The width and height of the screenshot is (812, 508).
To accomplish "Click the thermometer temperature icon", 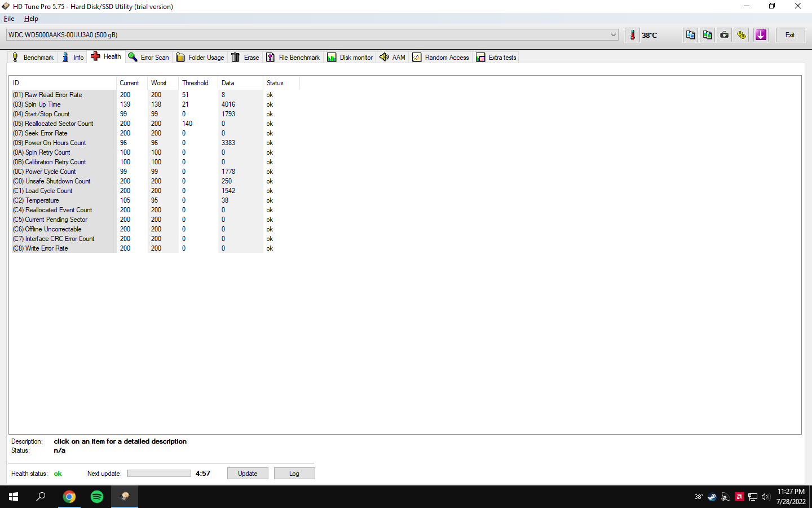I will click(632, 35).
